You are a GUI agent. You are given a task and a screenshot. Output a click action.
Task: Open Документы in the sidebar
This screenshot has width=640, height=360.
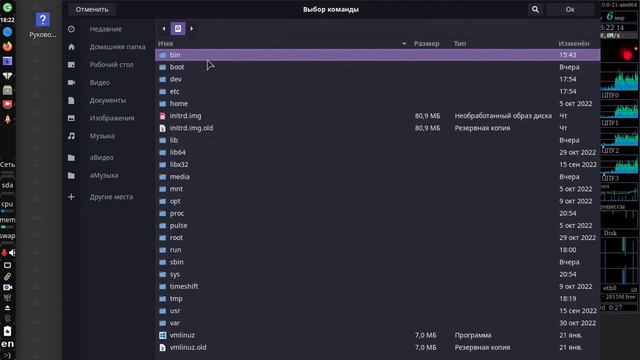pos(108,100)
